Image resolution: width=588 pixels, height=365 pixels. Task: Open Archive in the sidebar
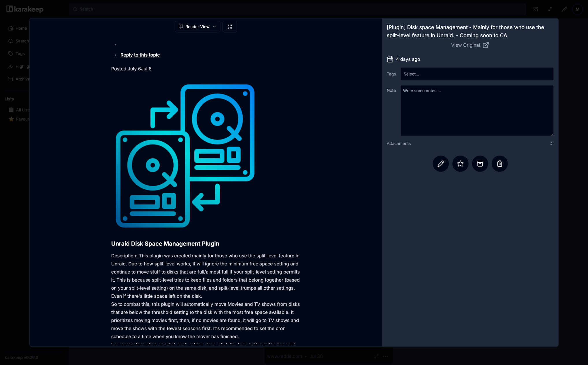(x=19, y=79)
